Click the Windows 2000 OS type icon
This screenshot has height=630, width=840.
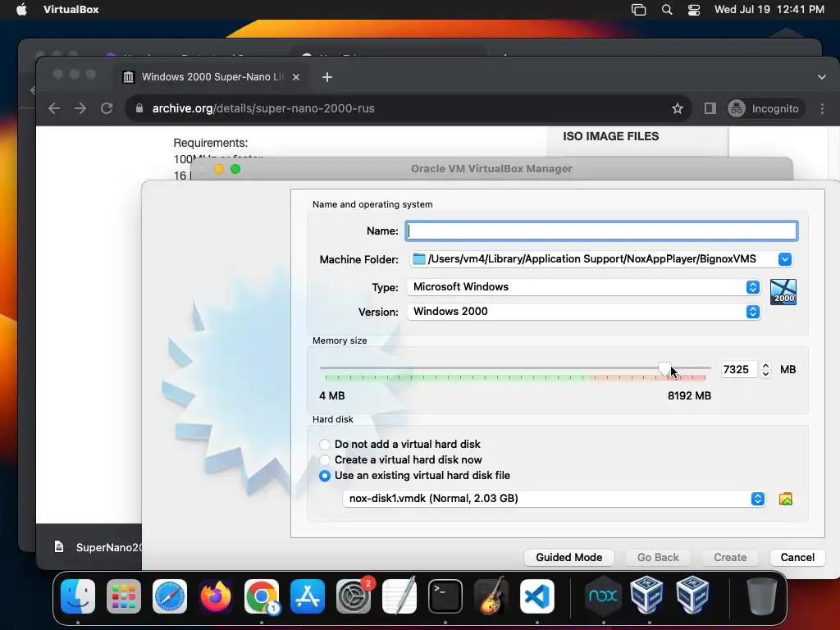point(783,292)
